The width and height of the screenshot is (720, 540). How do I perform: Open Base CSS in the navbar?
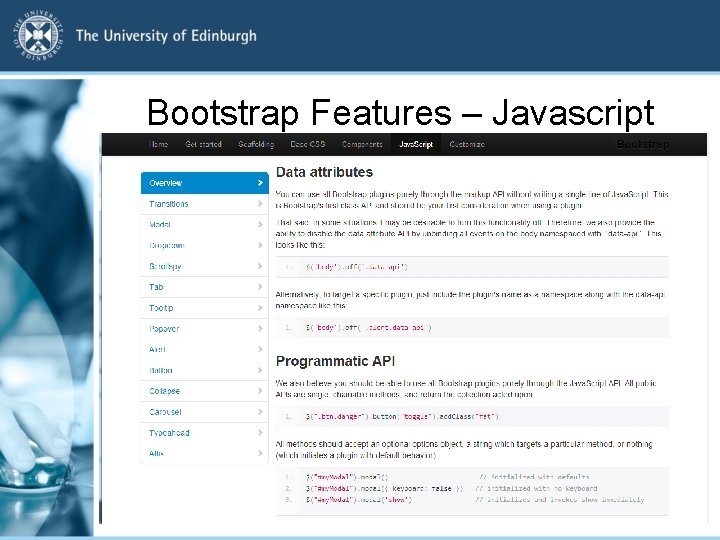click(308, 144)
